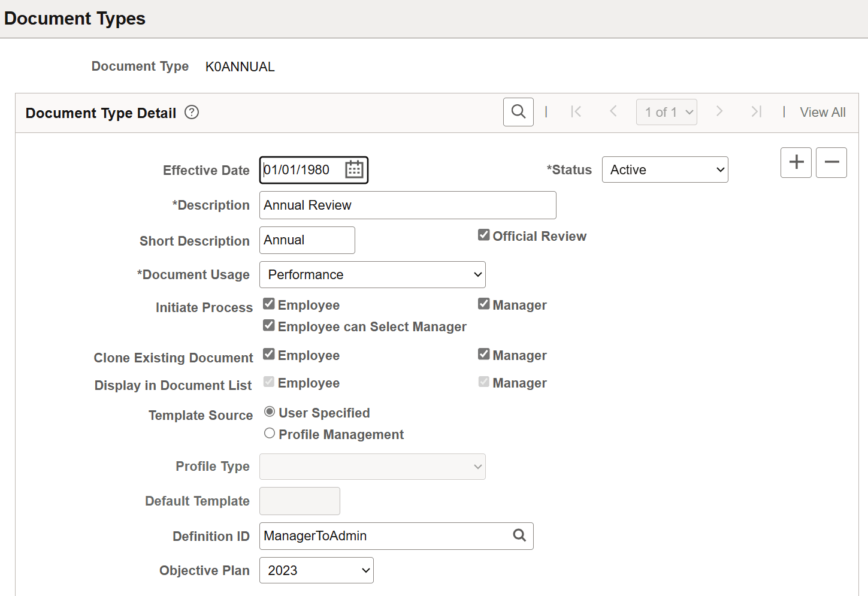Open the 1 of 1 row selector
This screenshot has height=596, width=868.
tap(666, 112)
